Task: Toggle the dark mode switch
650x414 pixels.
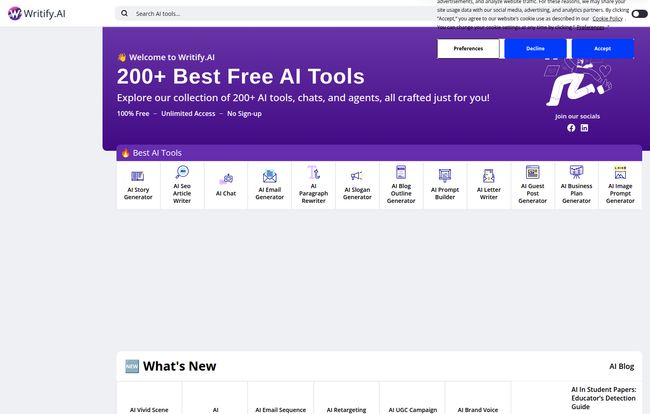Action: 639,14
